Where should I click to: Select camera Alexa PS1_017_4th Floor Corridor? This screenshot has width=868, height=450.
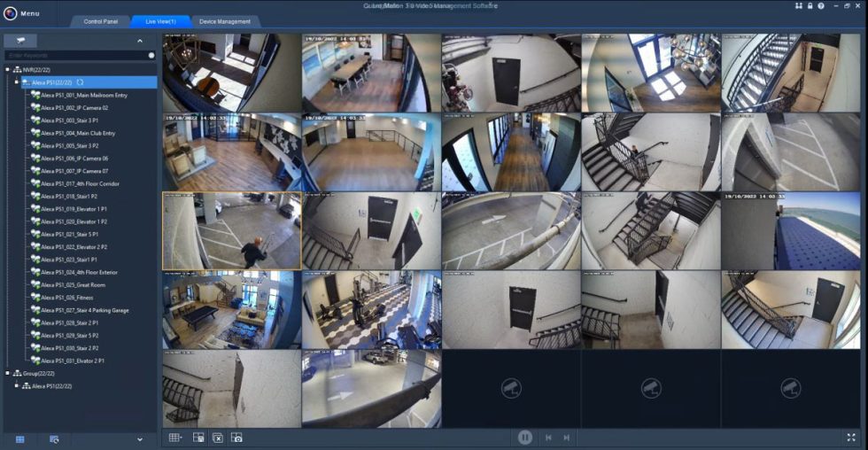tap(81, 183)
